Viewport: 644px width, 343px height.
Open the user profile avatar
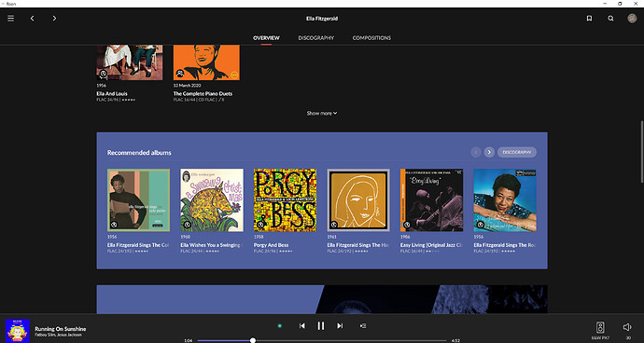632,19
